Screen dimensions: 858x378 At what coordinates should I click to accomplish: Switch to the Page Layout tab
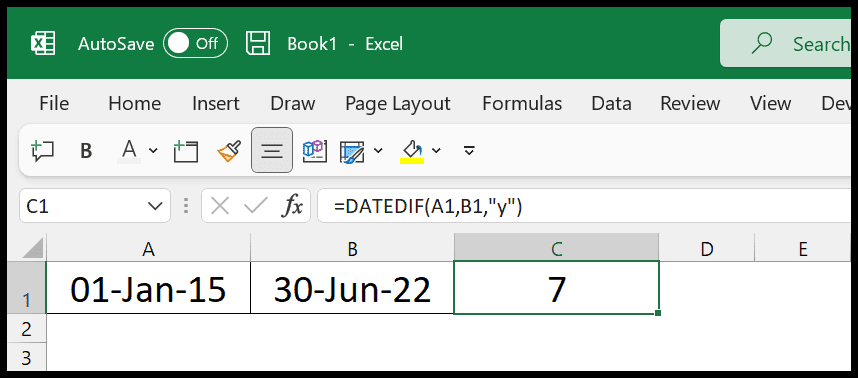coord(398,103)
